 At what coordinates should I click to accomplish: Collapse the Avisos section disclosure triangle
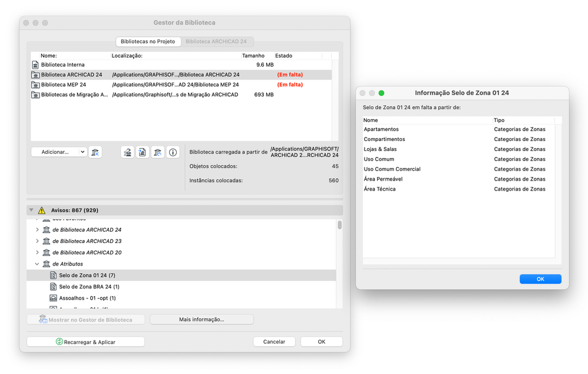31,210
